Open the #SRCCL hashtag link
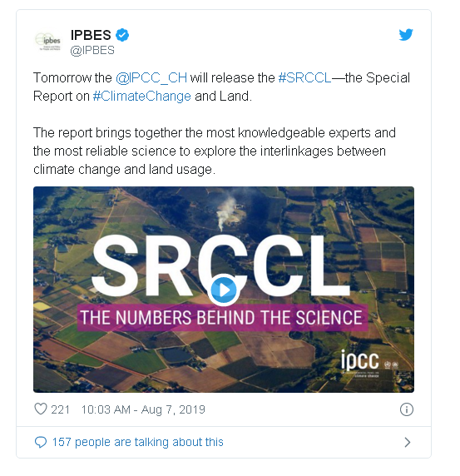The image size is (460, 476). pyautogui.click(x=304, y=77)
